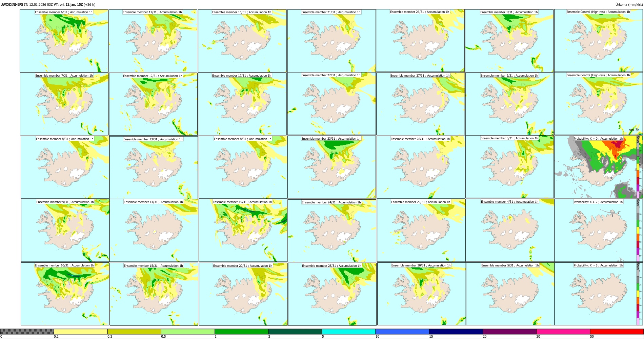The width and height of the screenshot is (644, 339).
Task: Click the 'VT: þri. 13.jan. 15Z' valid time text
Action: pos(68,4)
